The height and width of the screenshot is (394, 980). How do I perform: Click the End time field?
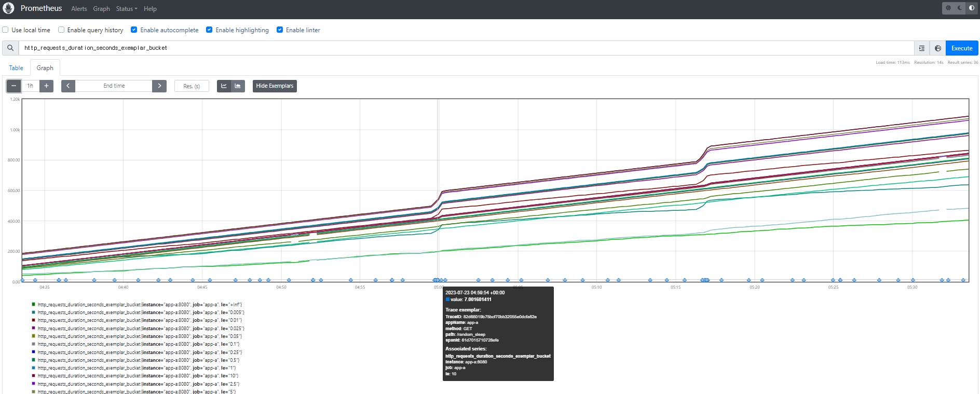point(114,86)
